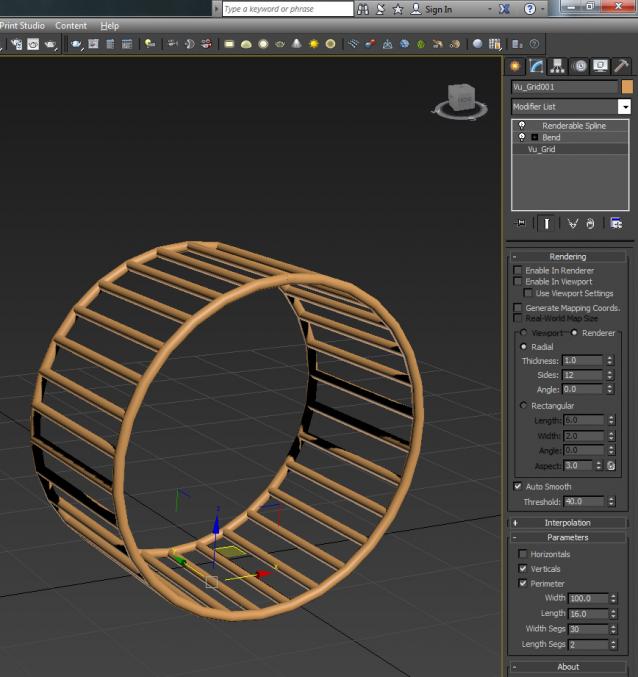Open the Motion panel tab
Screen dimensions: 638x677
[579, 66]
